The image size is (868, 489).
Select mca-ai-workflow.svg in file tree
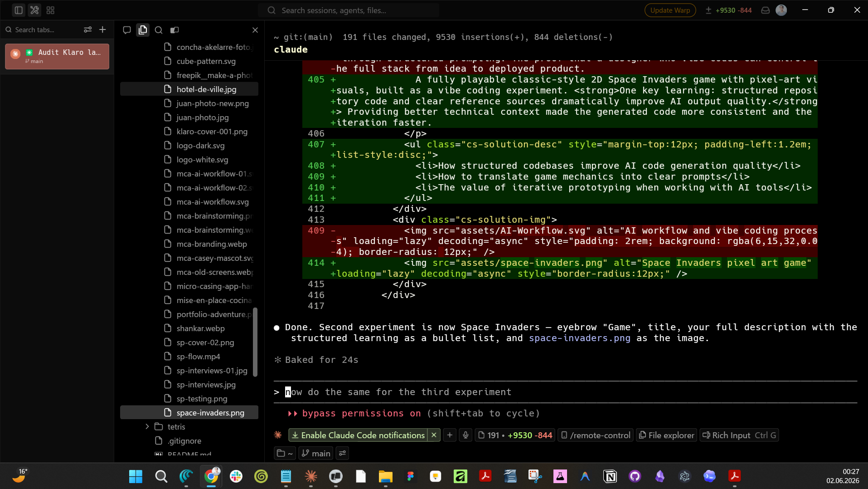point(189,202)
